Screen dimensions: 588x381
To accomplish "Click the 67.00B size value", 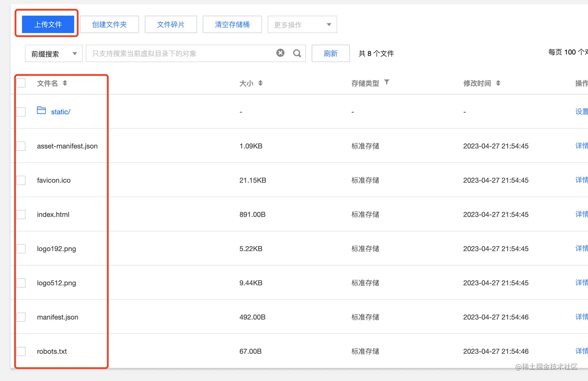I will (x=250, y=351).
